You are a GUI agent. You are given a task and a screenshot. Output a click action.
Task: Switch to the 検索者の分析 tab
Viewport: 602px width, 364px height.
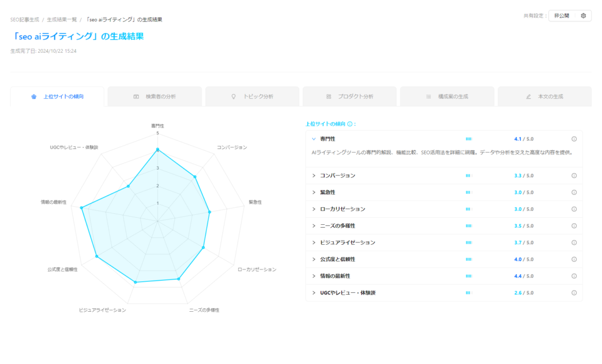(155, 97)
